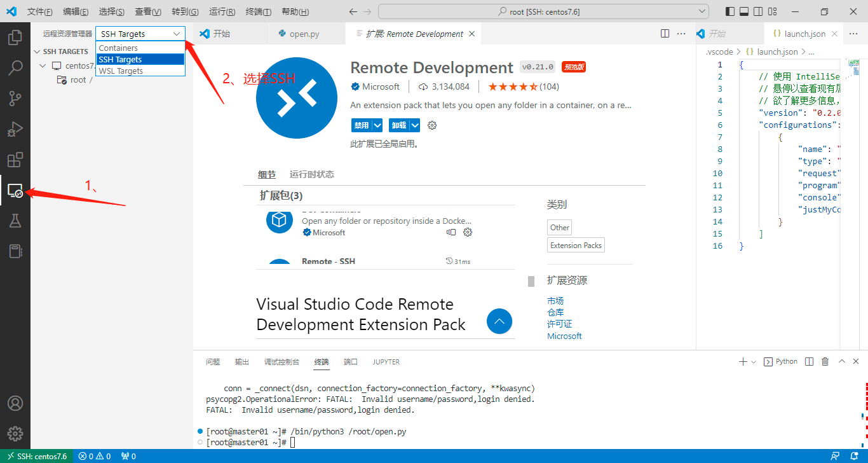Collapse the centos7 host tree node
The image size is (868, 463).
click(43, 66)
